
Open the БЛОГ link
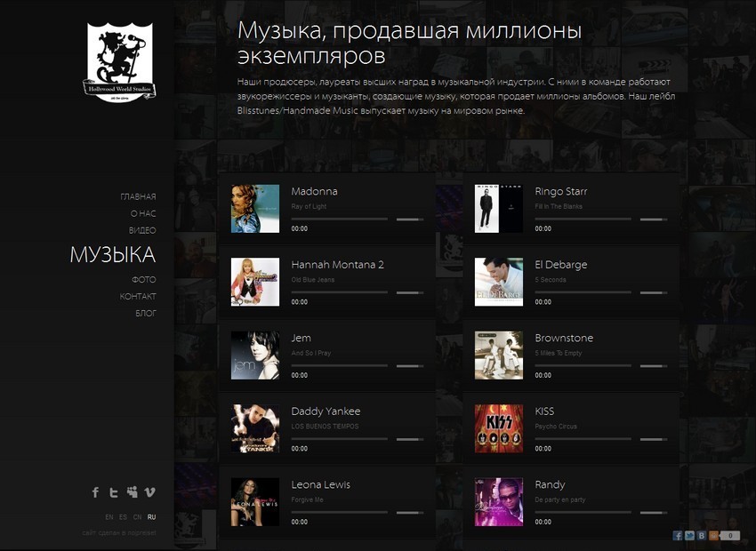(x=146, y=313)
